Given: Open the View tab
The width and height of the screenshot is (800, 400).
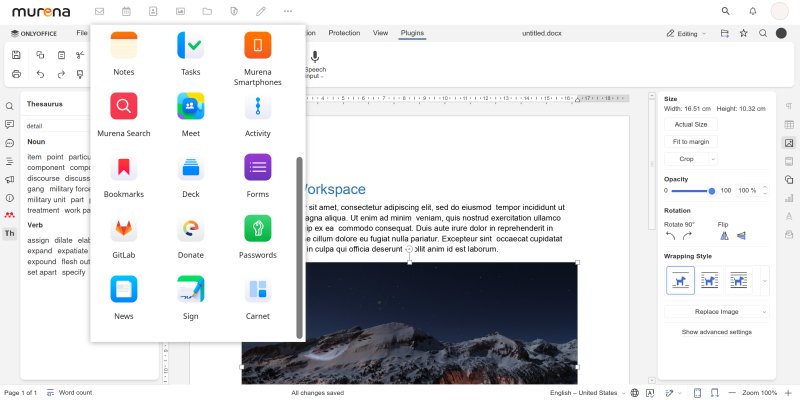Looking at the screenshot, I should click(x=380, y=33).
